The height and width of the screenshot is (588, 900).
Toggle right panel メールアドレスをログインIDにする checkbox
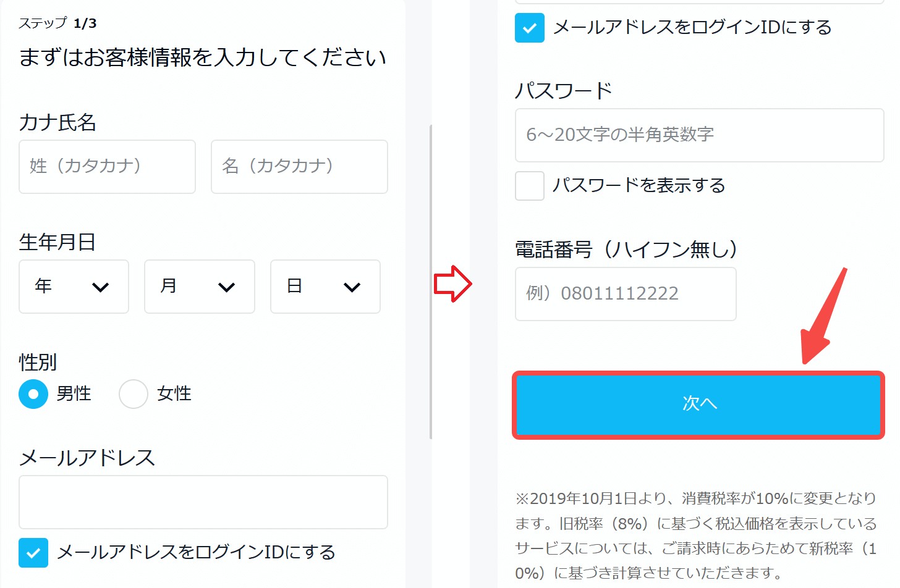[x=530, y=28]
